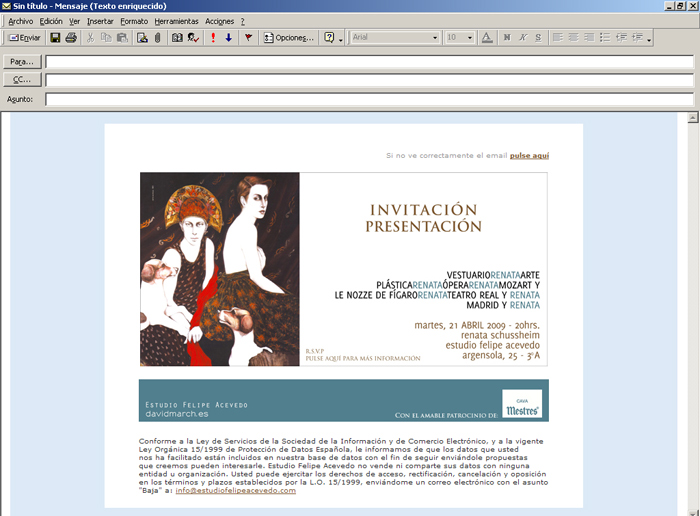Check names using the checkmark person icon
Image resolution: width=700 pixels, height=516 pixels.
pyautogui.click(x=193, y=38)
